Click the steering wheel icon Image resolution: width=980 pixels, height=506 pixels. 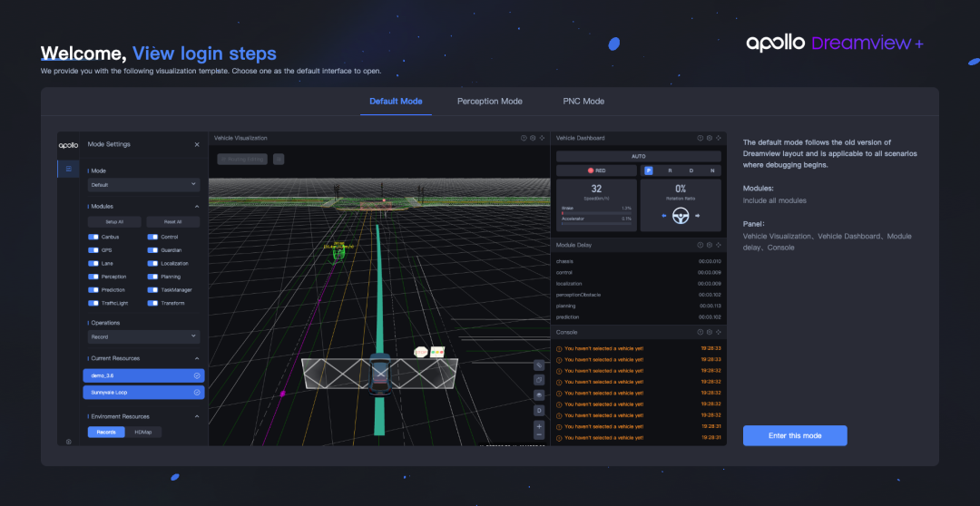(x=680, y=216)
